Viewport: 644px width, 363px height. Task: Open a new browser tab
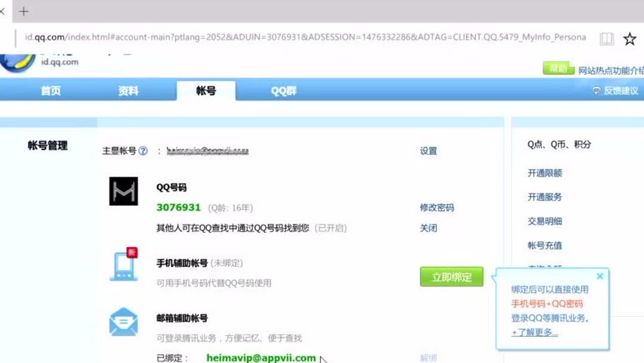coord(23,10)
